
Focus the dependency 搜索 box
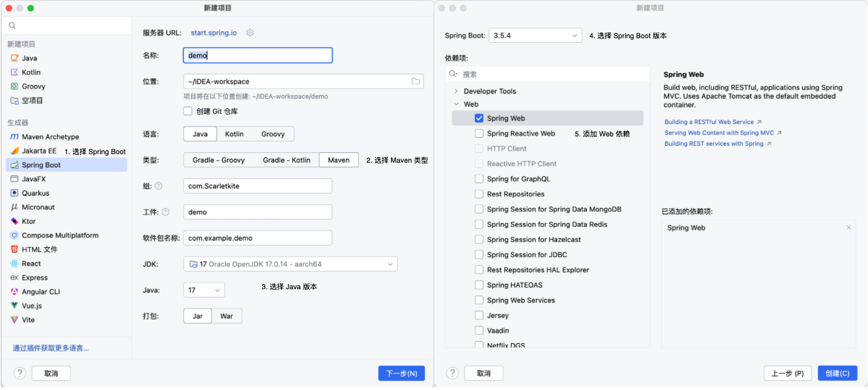click(x=547, y=74)
